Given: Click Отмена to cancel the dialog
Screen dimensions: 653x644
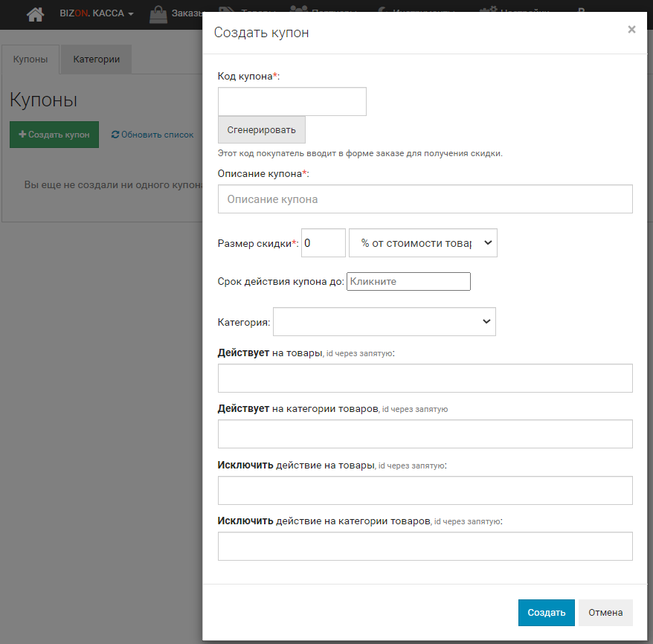Looking at the screenshot, I should 605,613.
